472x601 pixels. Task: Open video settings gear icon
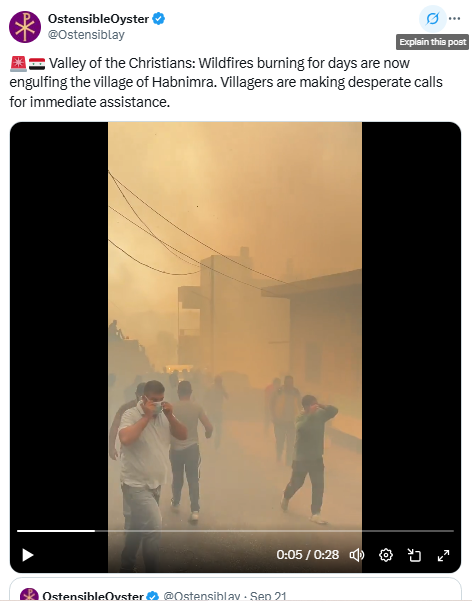click(x=386, y=555)
